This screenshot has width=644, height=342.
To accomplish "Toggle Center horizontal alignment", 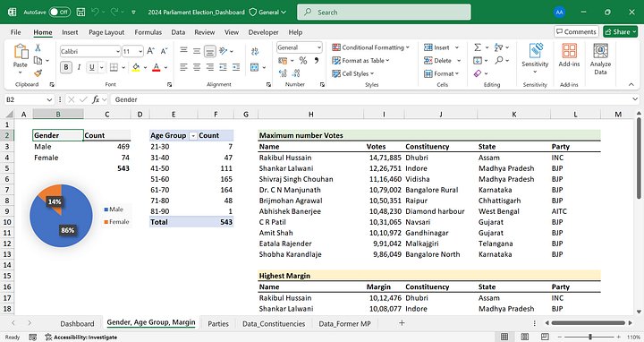I will [x=197, y=67].
